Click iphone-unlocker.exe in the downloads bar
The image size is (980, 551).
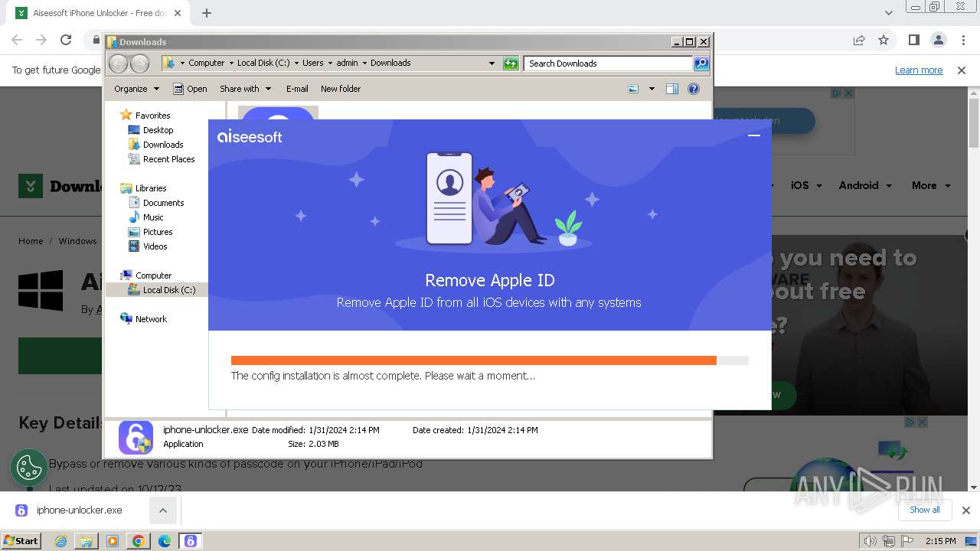(x=79, y=510)
